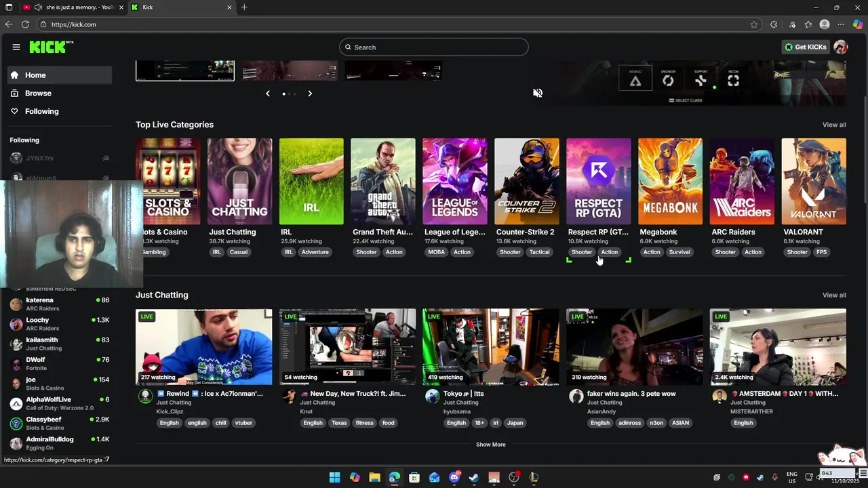Screen dimensions: 868x488
Task: Click the MISTERARTHER channel avatar
Action: coord(719,396)
